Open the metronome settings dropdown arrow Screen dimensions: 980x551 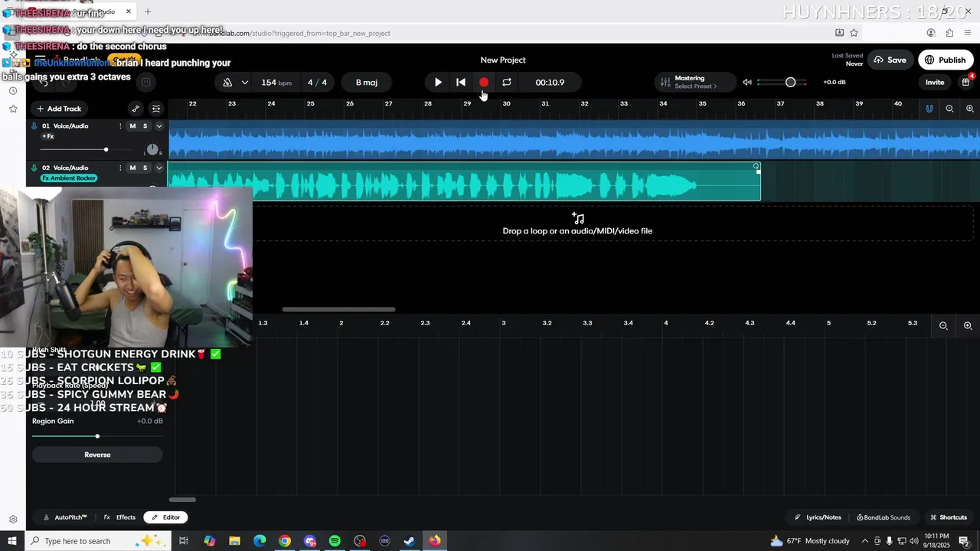tap(244, 83)
